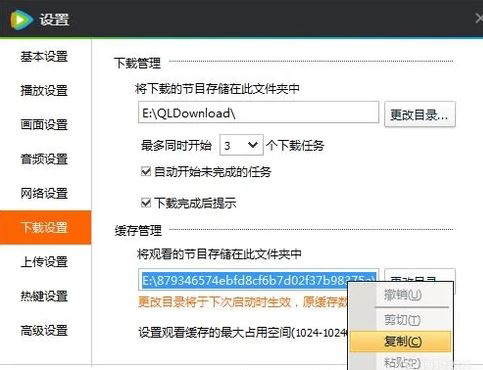Click the 下载管理 section heading

[137, 63]
